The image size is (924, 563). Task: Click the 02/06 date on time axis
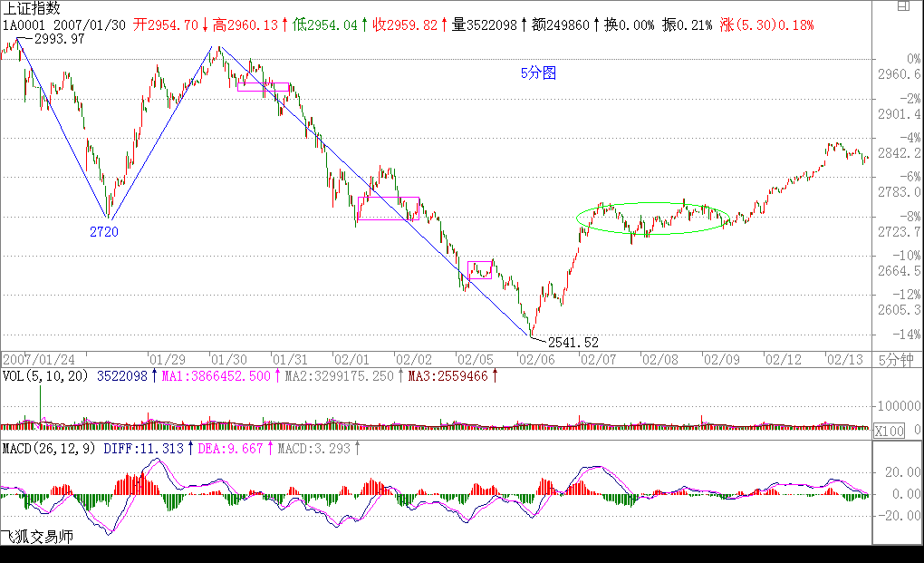coord(529,359)
